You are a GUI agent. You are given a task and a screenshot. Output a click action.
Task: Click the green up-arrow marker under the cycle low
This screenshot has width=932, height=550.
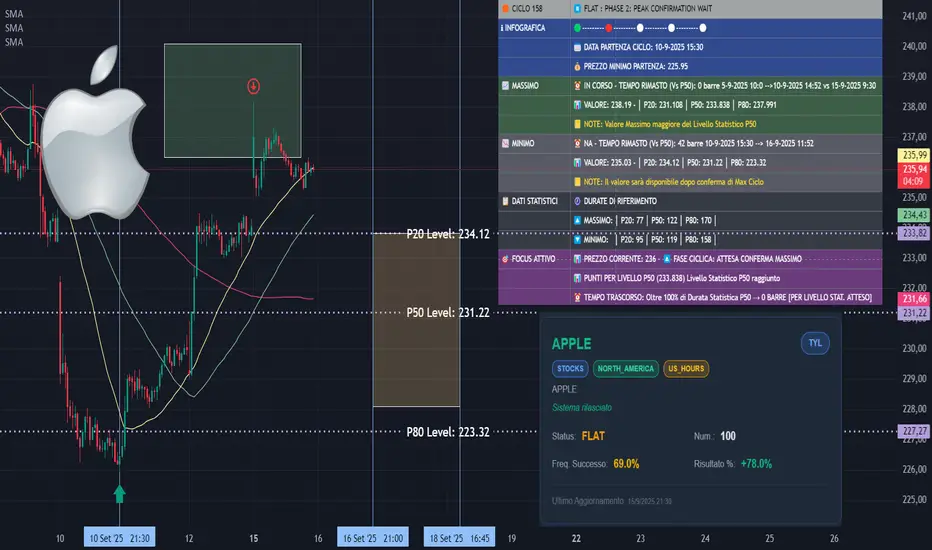pyautogui.click(x=119, y=494)
